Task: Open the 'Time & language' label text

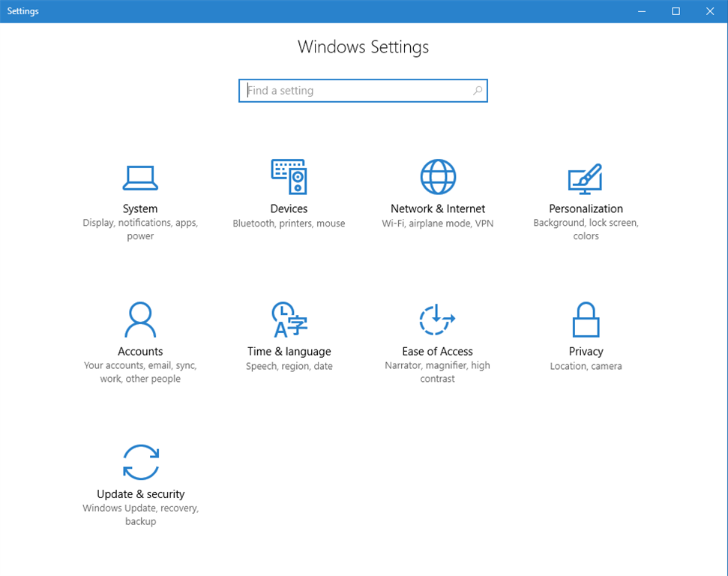Action: pyautogui.click(x=289, y=352)
